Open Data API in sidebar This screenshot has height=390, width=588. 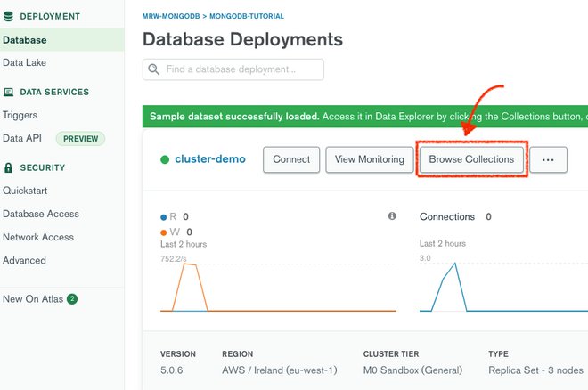[22, 138]
